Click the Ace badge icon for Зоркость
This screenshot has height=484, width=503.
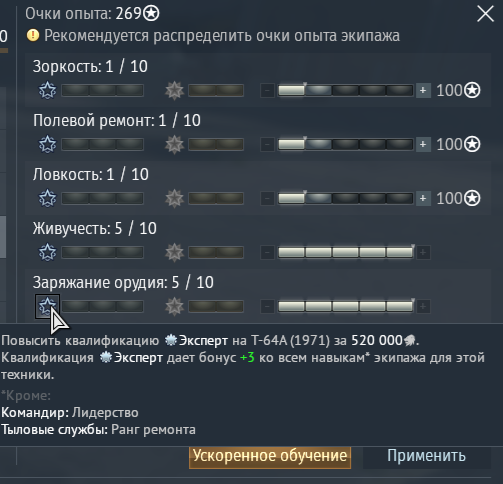174,90
